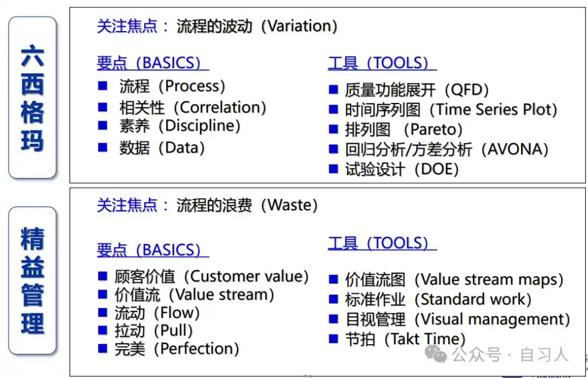Open the 工具 (TOOLS) link under 流程的波动
The image size is (588, 378).
(x=382, y=63)
